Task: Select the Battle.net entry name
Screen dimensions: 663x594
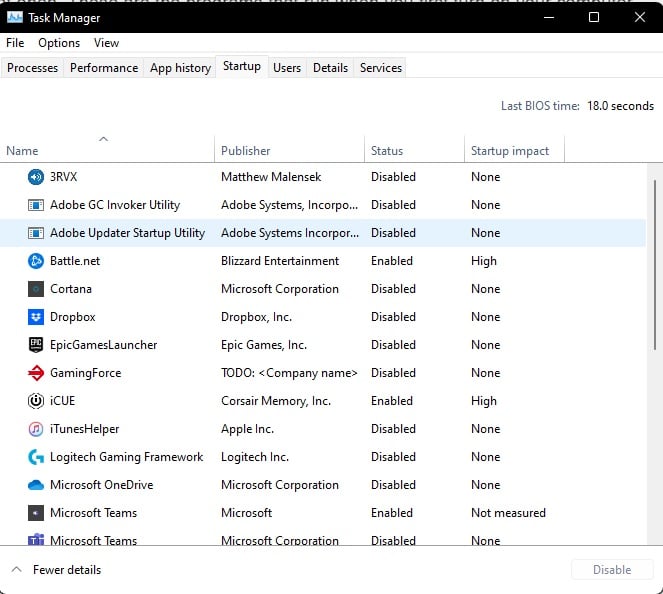Action: (75, 261)
